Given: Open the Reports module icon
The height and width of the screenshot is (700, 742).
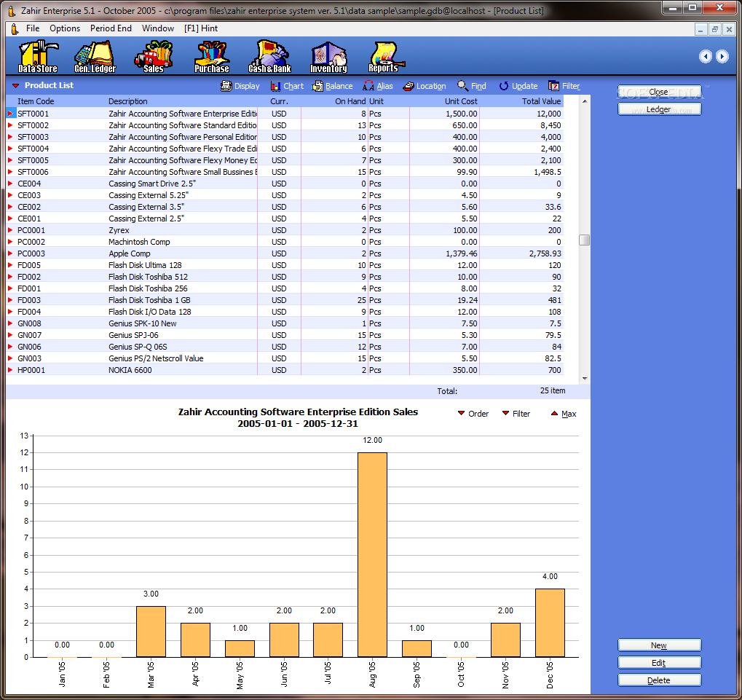Looking at the screenshot, I should click(386, 56).
